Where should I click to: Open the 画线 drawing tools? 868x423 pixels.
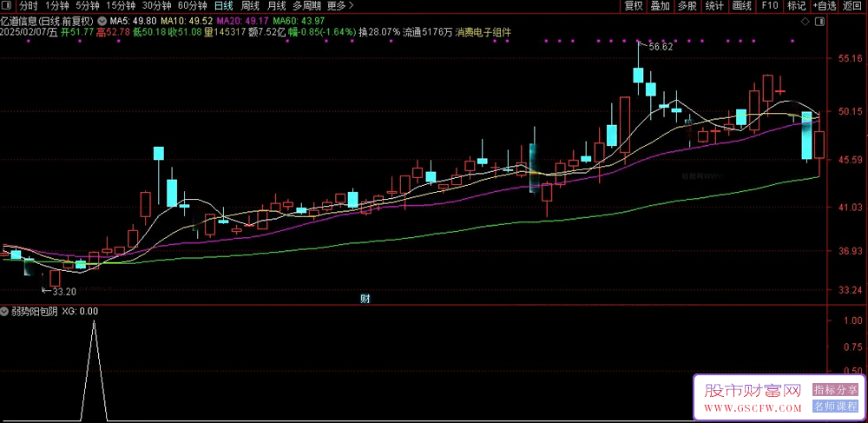pyautogui.click(x=742, y=6)
